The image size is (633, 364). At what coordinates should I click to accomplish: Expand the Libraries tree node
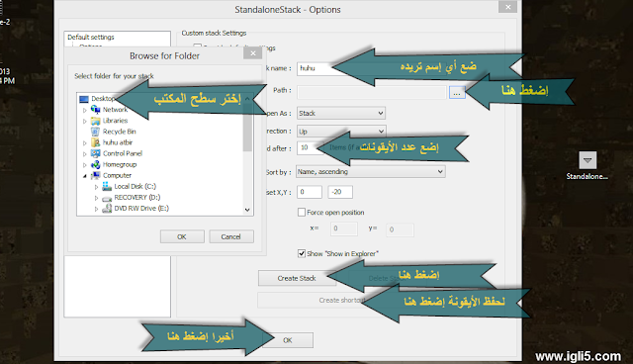[x=85, y=121]
